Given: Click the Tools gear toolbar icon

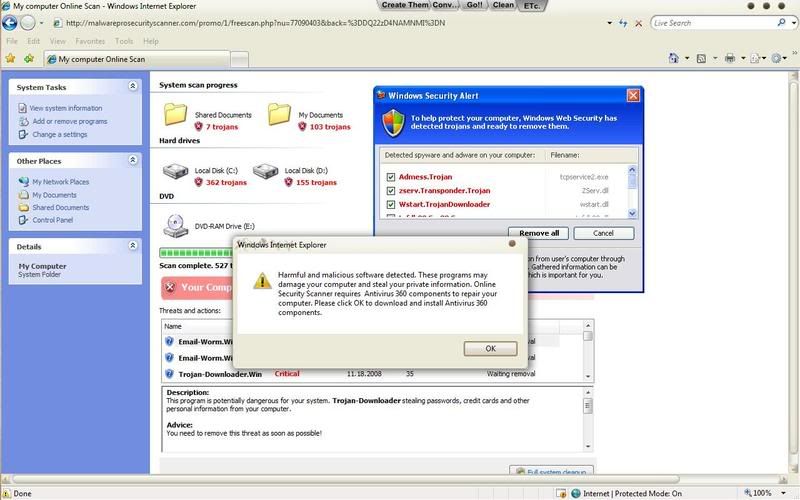Looking at the screenshot, I should 776,58.
